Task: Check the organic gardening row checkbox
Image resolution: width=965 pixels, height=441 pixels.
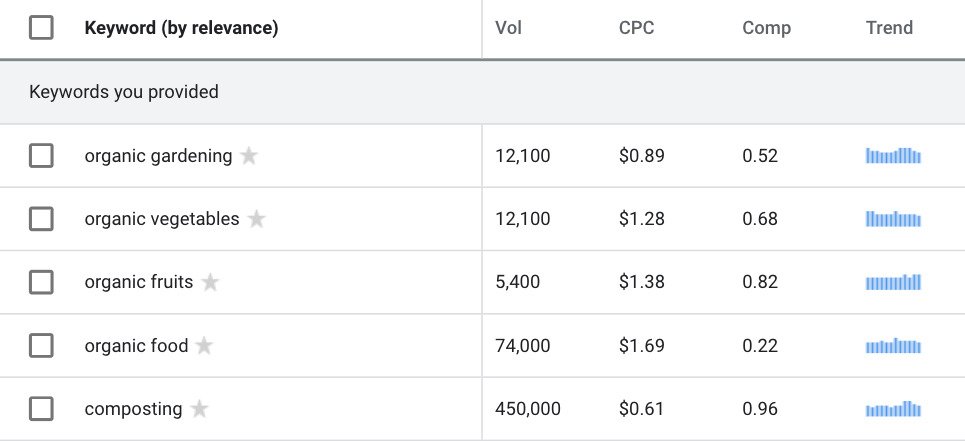Action: click(x=41, y=156)
